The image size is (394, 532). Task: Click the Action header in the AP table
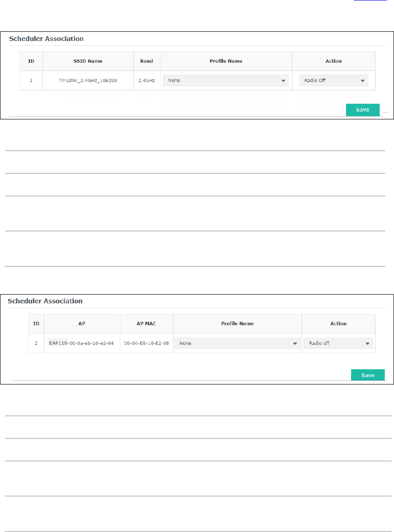(x=339, y=324)
